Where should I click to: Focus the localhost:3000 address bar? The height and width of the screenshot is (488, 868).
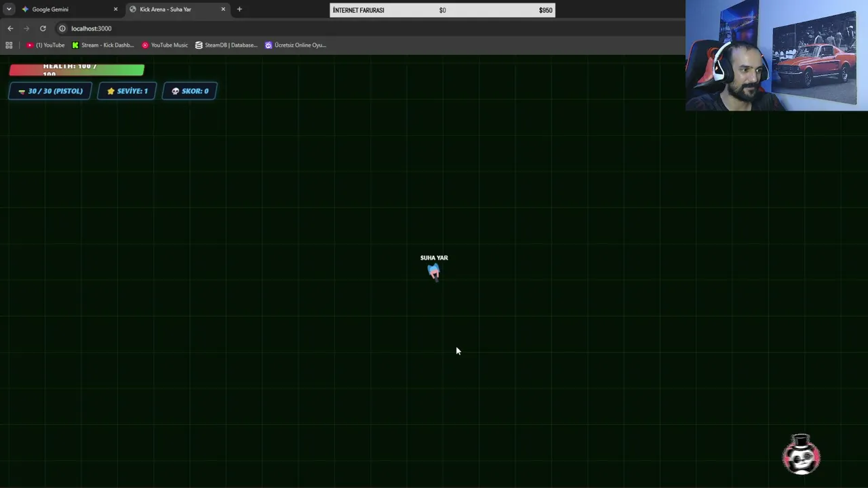tap(366, 28)
